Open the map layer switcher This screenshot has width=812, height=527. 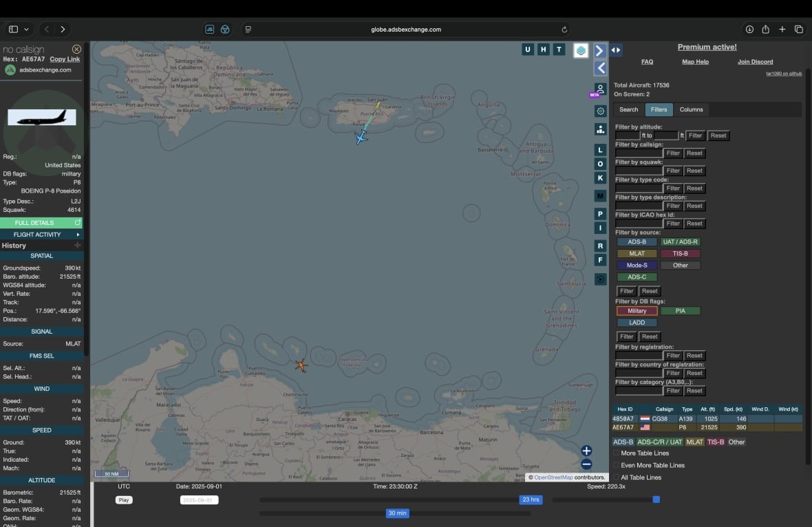tap(581, 50)
